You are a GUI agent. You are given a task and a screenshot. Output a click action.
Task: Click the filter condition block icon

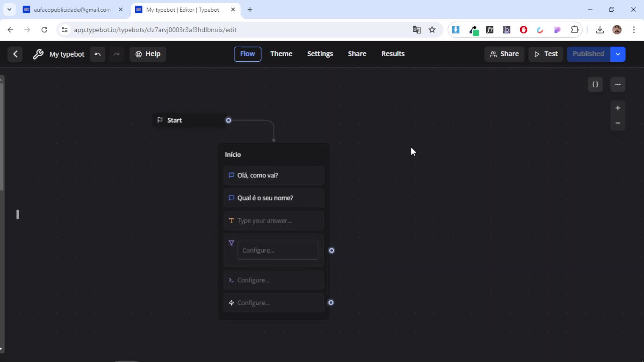(x=231, y=243)
